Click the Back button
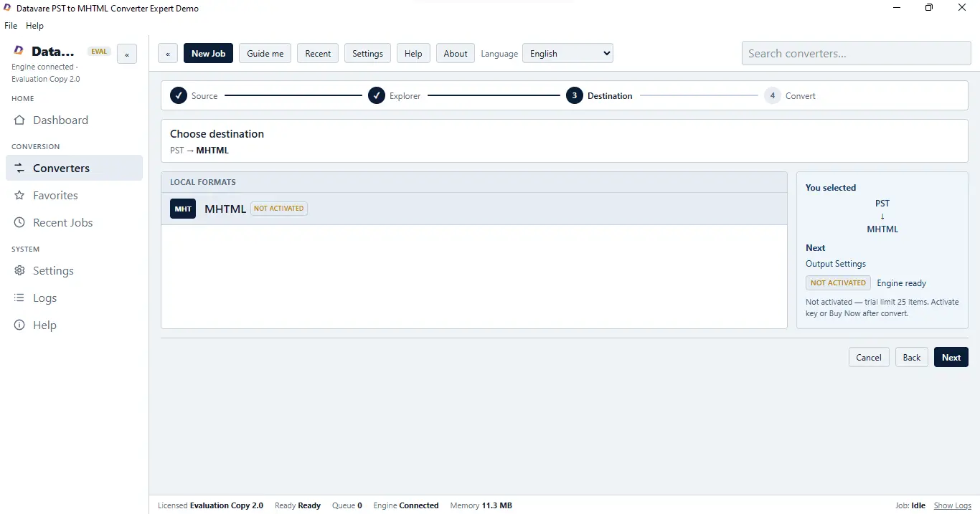Viewport: 980px width, 514px height. pyautogui.click(x=912, y=357)
